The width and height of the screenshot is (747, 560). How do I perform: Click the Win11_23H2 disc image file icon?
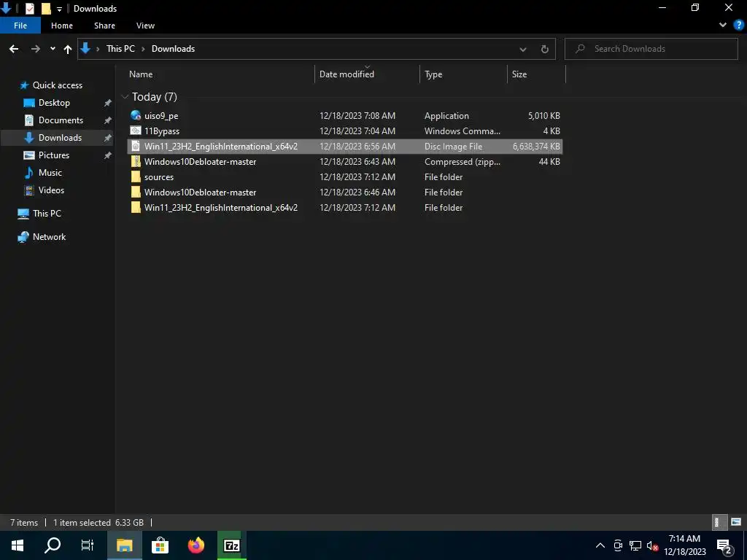136,146
